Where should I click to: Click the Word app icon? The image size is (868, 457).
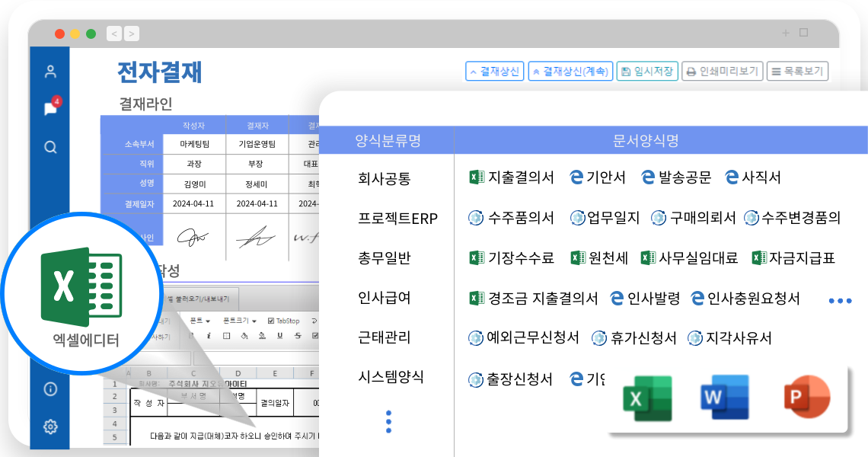(725, 397)
